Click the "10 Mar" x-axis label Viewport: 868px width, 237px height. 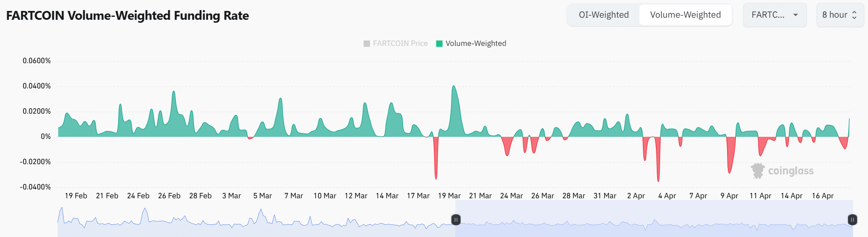[x=325, y=196]
